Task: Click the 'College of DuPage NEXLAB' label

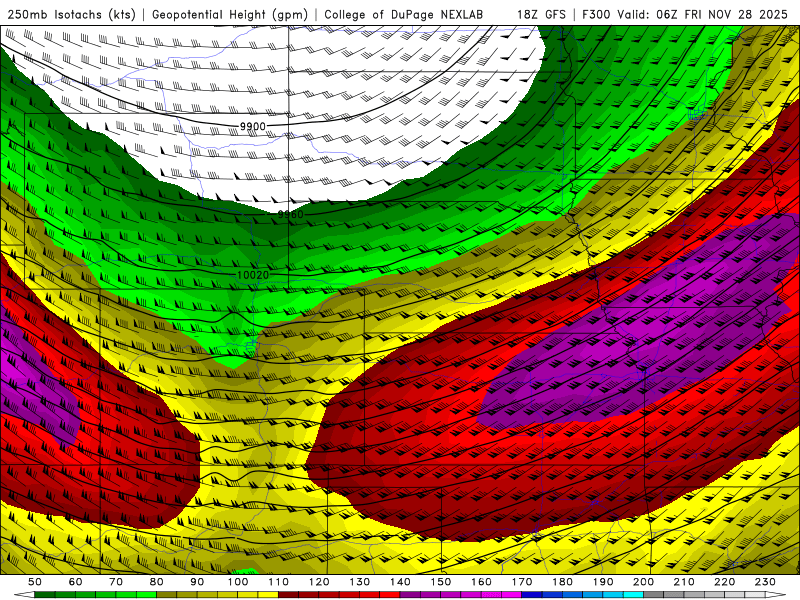Action: (404, 14)
